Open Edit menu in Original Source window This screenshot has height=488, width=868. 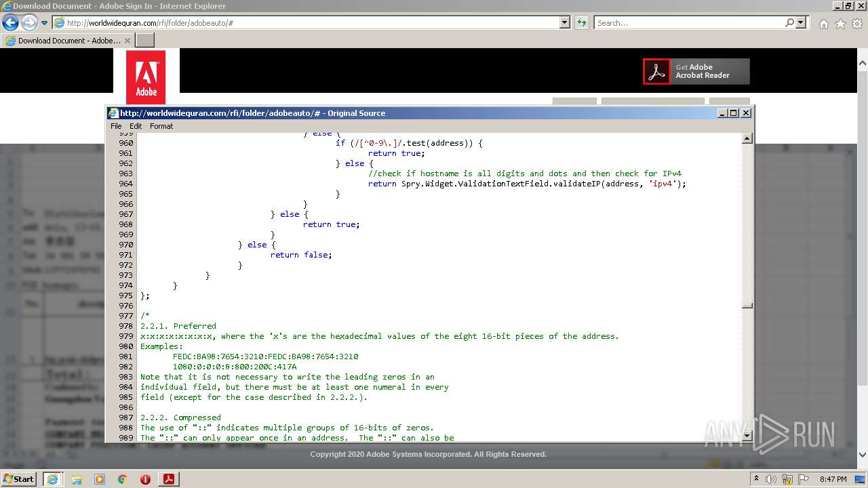point(136,126)
